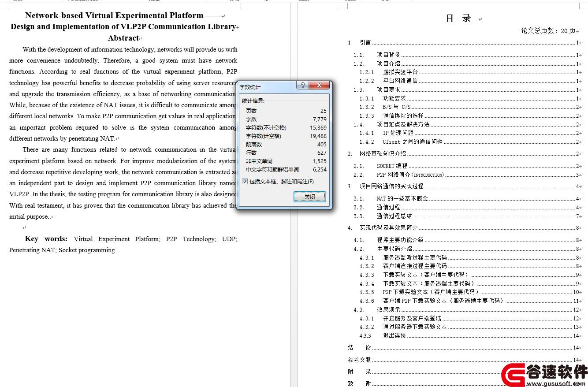The height and width of the screenshot is (387, 588).
Task: Click the 论文总页数：20页 line
Action: (548, 31)
